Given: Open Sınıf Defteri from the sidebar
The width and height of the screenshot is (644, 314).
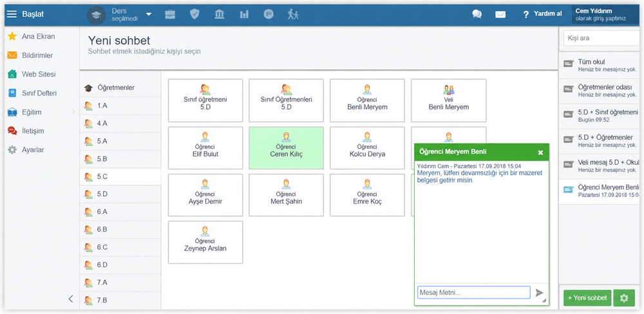Looking at the screenshot, I should point(39,93).
